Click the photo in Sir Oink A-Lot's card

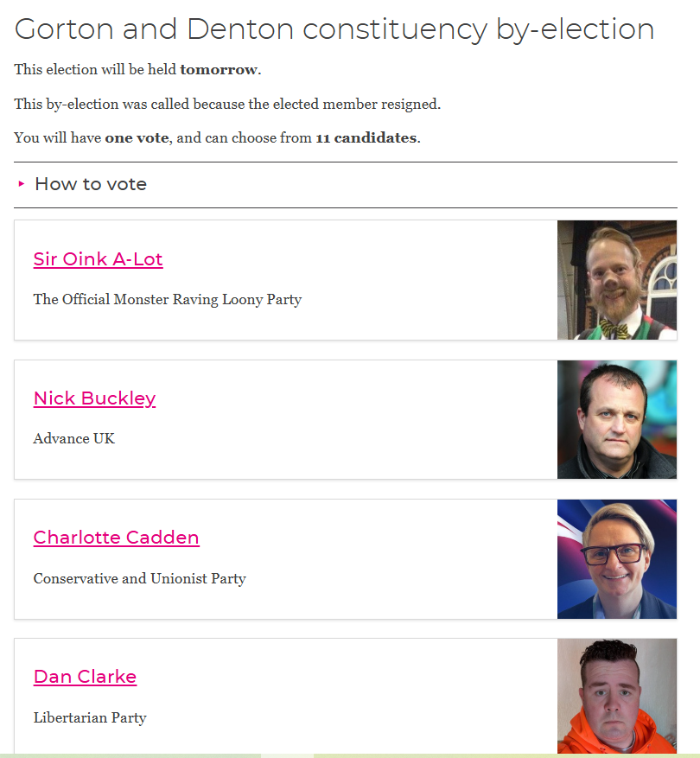pos(616,280)
